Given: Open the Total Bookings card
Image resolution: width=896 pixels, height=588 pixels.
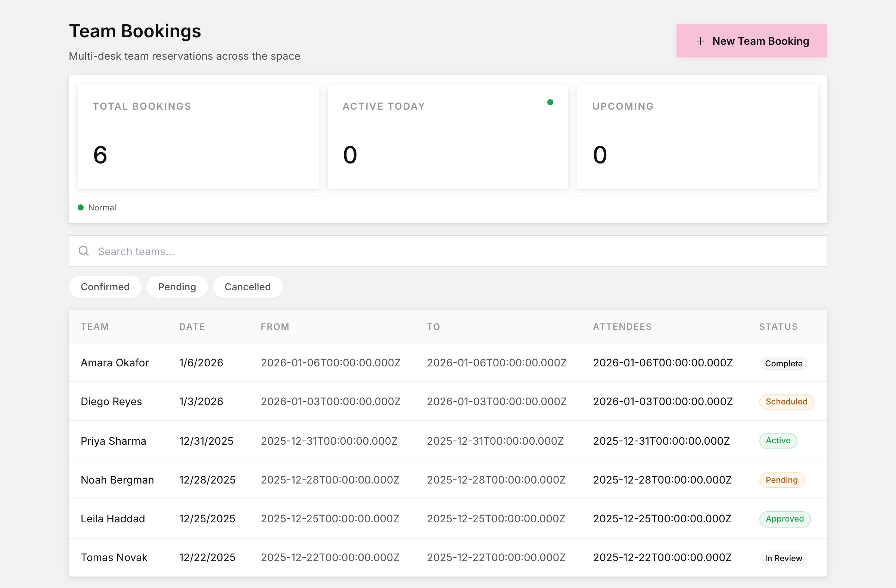Looking at the screenshot, I should click(x=198, y=137).
